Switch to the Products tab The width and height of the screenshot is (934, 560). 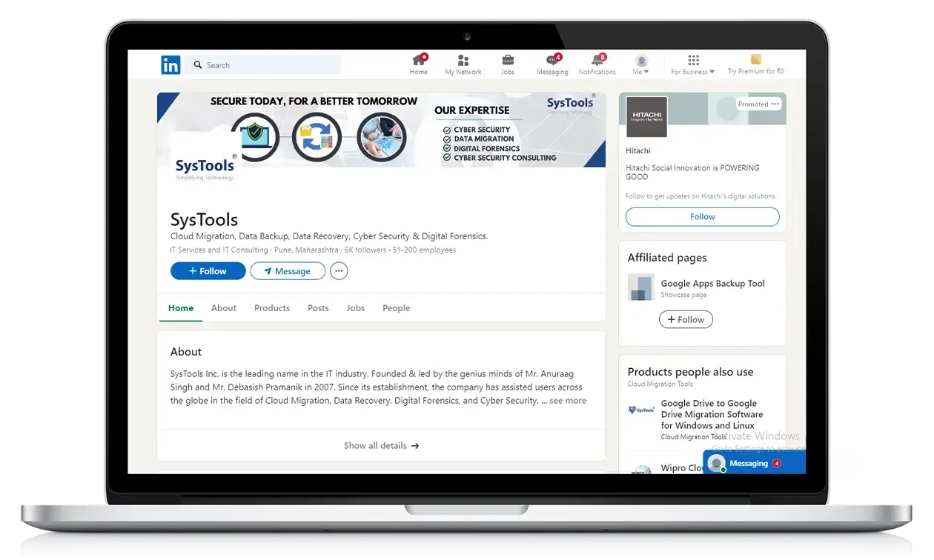272,308
